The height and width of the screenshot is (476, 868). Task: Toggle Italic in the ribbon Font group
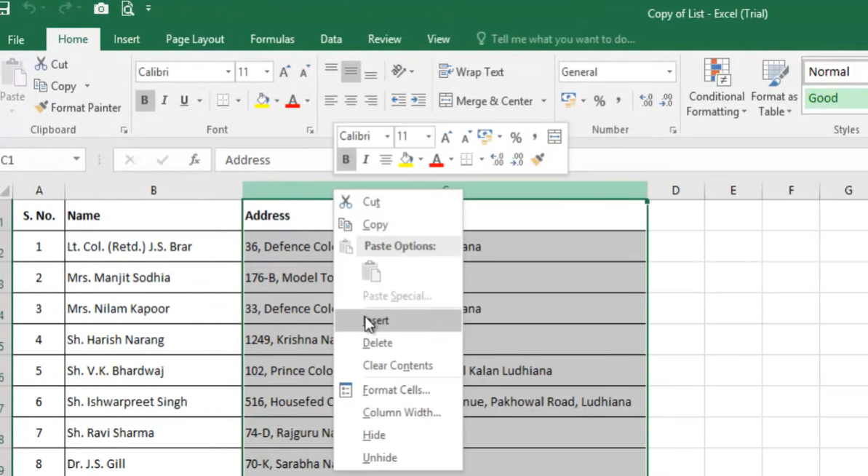click(x=164, y=100)
